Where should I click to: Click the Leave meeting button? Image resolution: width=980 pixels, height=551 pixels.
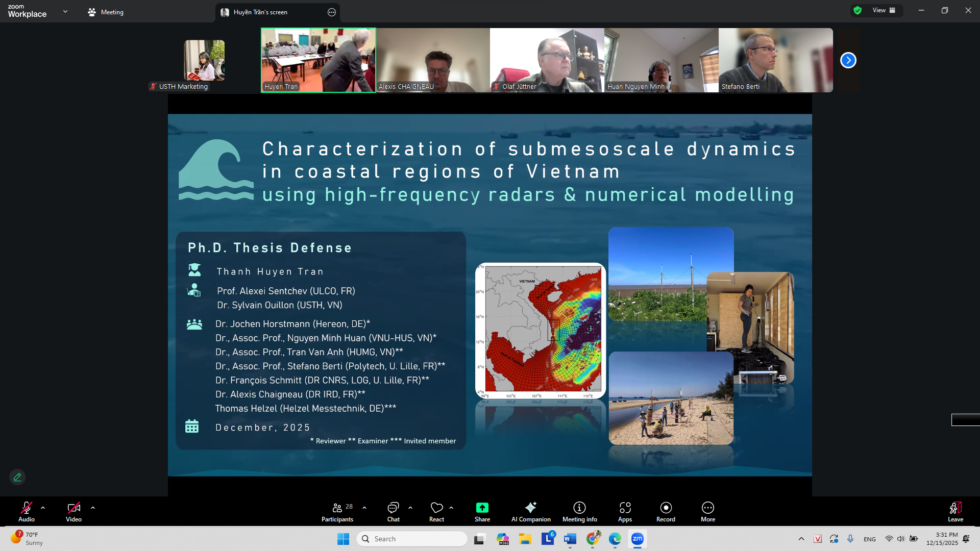pos(955,512)
